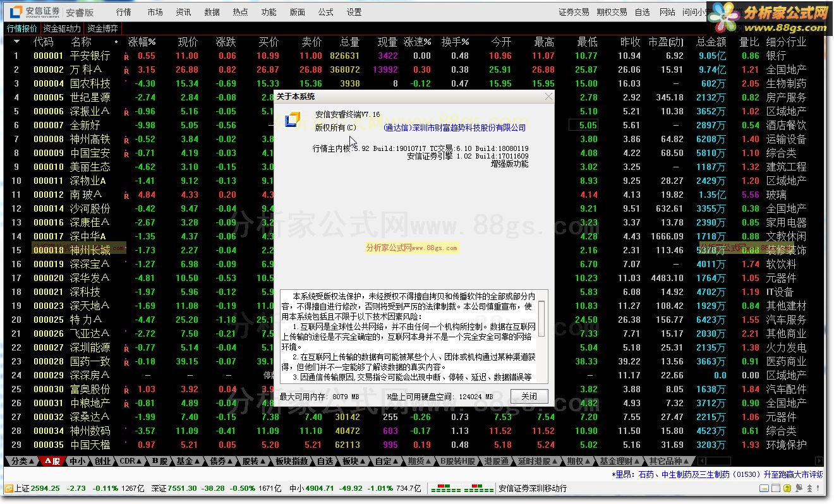
Task: Click stock code 000034
Action: [49, 431]
